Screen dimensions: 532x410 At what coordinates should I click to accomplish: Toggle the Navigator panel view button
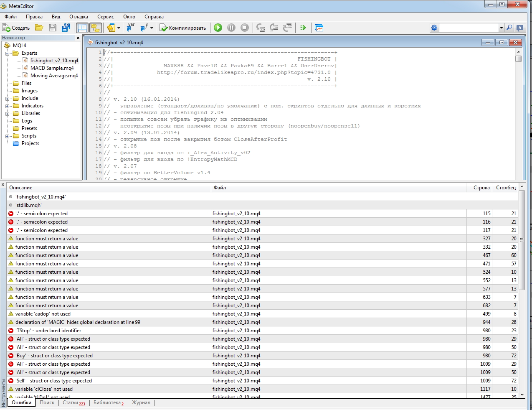click(96, 28)
